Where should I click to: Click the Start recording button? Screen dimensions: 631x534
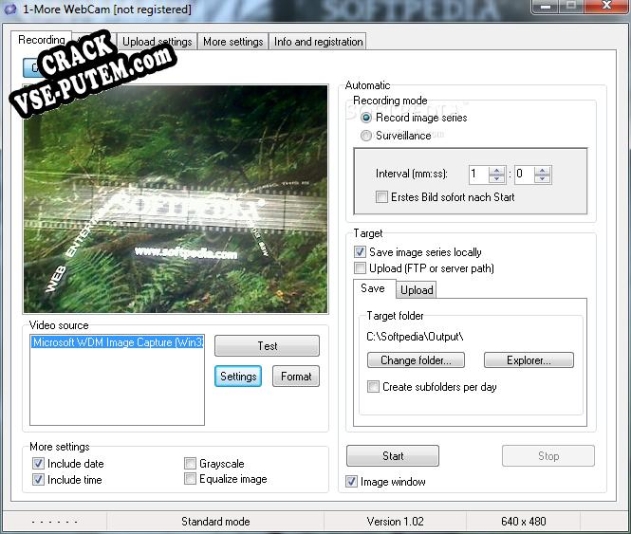(x=392, y=456)
